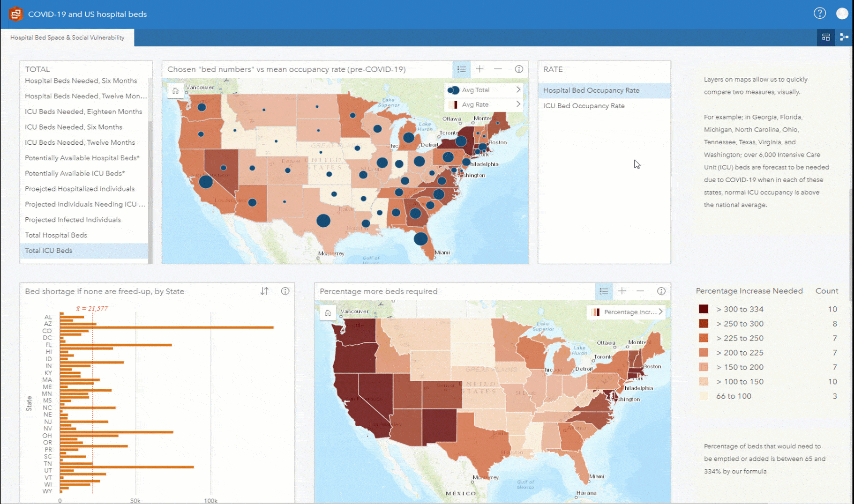Reset percentage map to home extent
The image size is (854, 504).
click(328, 313)
